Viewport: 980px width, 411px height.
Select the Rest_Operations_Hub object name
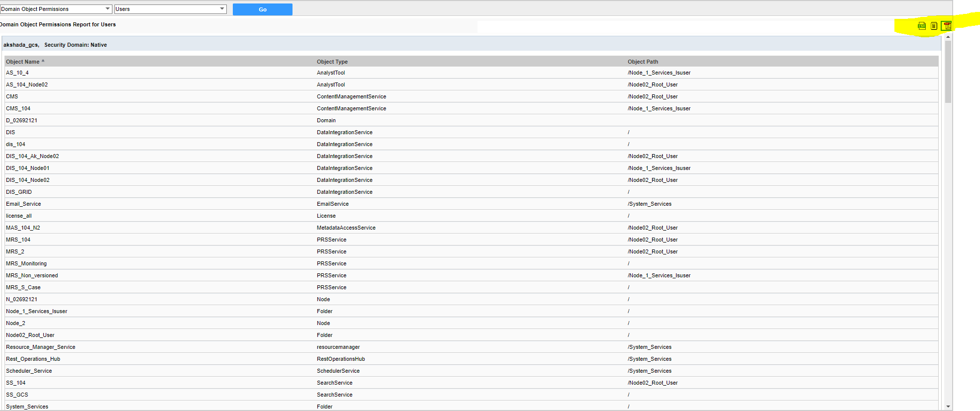pos(33,359)
